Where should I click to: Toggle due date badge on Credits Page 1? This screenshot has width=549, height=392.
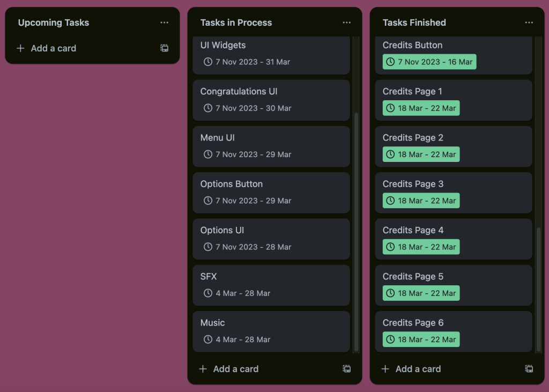coord(421,108)
